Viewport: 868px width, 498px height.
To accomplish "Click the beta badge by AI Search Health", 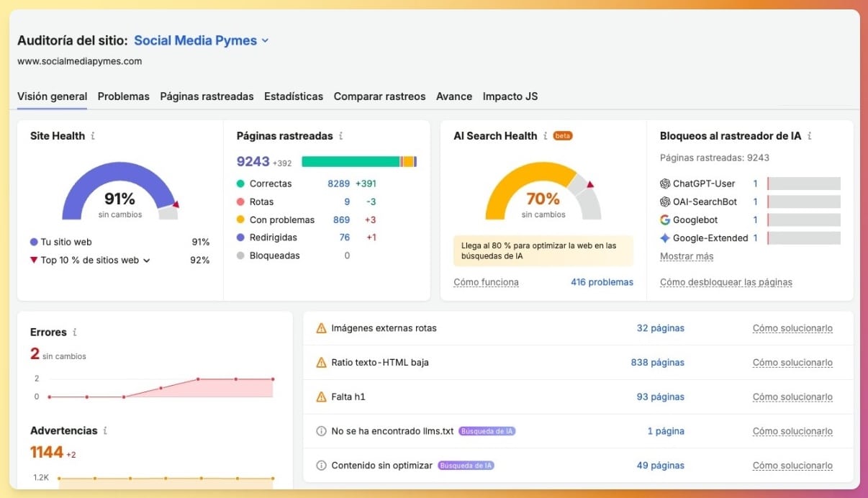I will 563,136.
